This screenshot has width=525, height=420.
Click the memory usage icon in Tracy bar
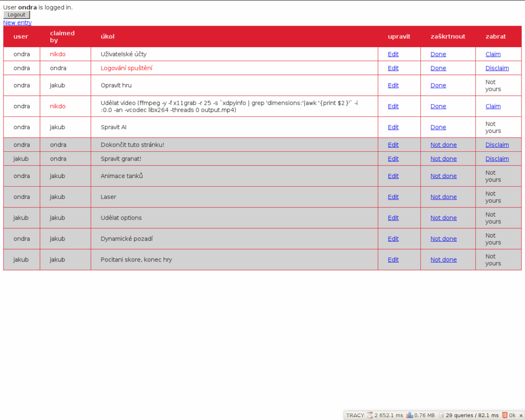[410, 415]
